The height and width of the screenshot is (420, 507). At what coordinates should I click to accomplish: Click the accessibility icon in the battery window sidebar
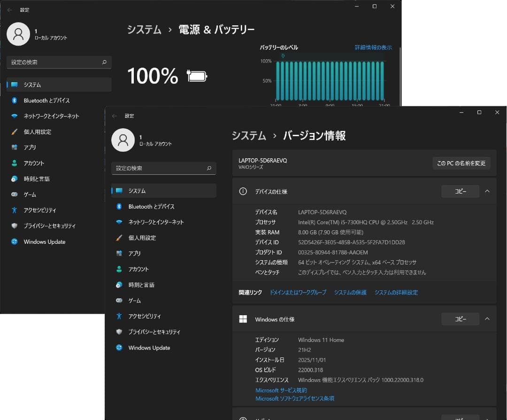[x=14, y=210]
